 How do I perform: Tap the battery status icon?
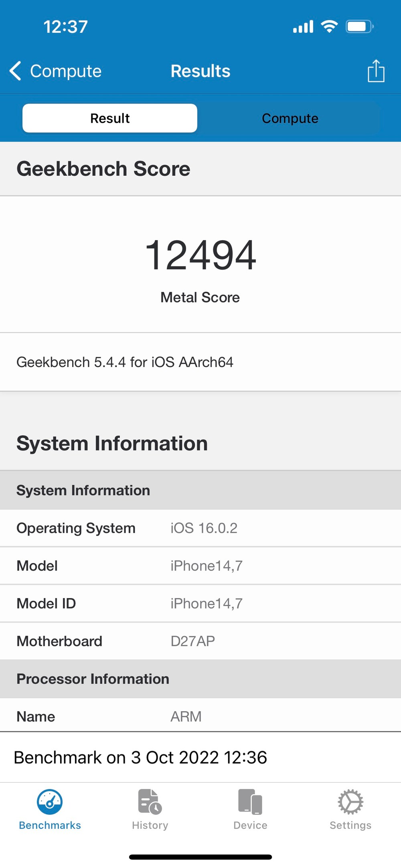click(x=360, y=27)
